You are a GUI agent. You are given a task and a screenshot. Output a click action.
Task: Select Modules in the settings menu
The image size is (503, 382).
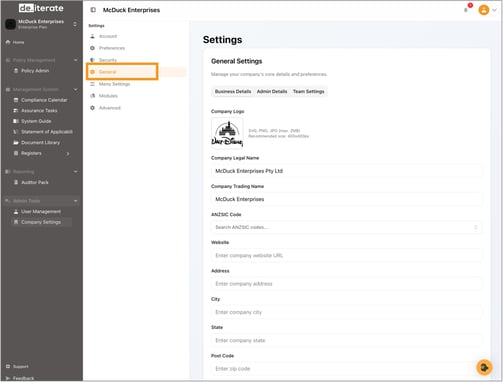click(x=108, y=96)
